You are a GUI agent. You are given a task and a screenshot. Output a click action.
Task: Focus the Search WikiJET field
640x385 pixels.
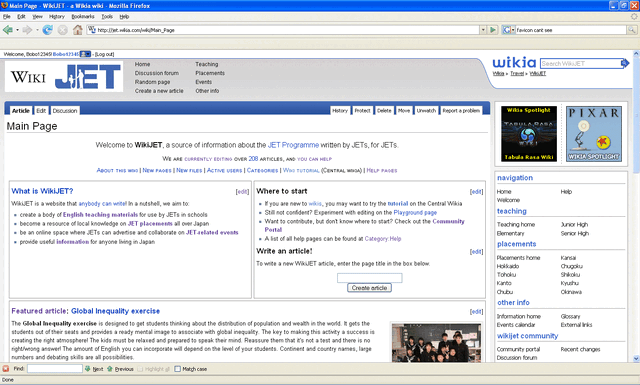point(580,63)
